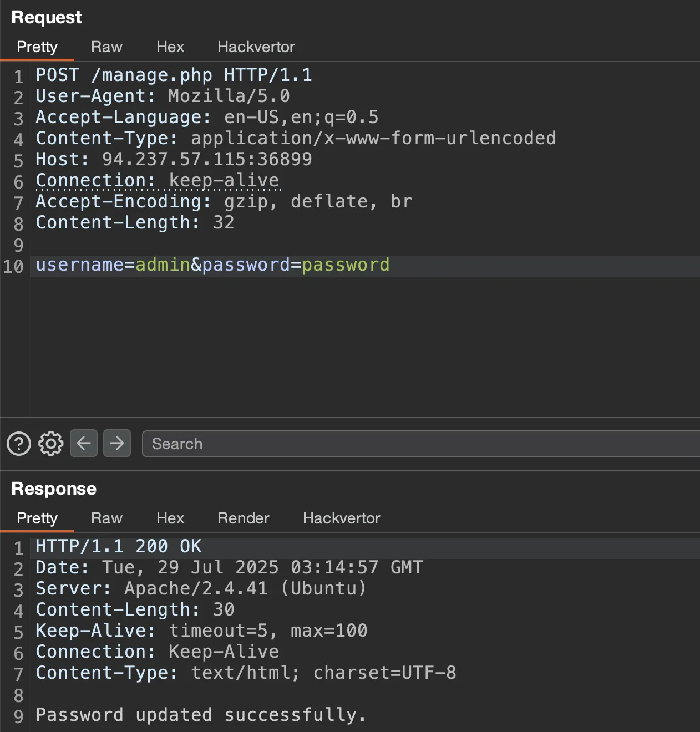
Task: Click the 'text/html; charset=UTF-8' Content-Type line
Action: tap(246, 673)
